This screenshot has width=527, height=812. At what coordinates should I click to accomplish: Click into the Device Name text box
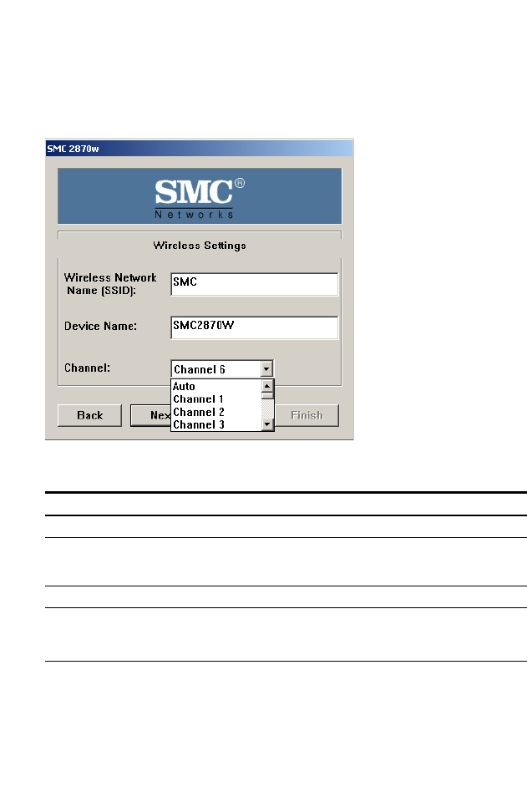coord(254,327)
